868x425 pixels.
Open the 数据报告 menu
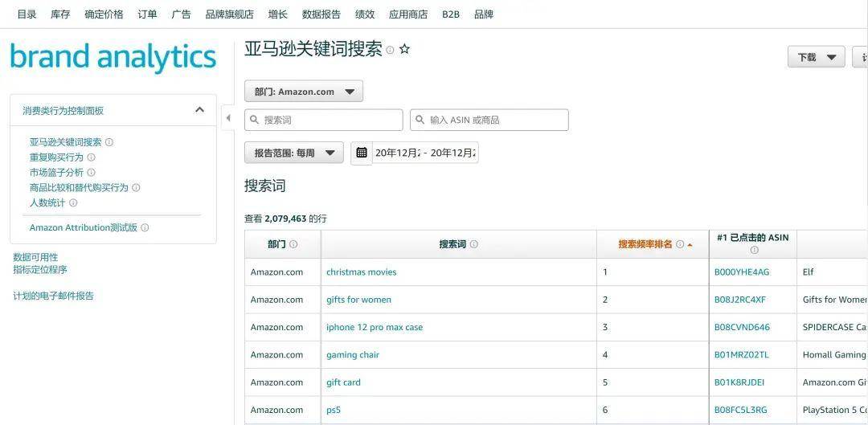321,14
